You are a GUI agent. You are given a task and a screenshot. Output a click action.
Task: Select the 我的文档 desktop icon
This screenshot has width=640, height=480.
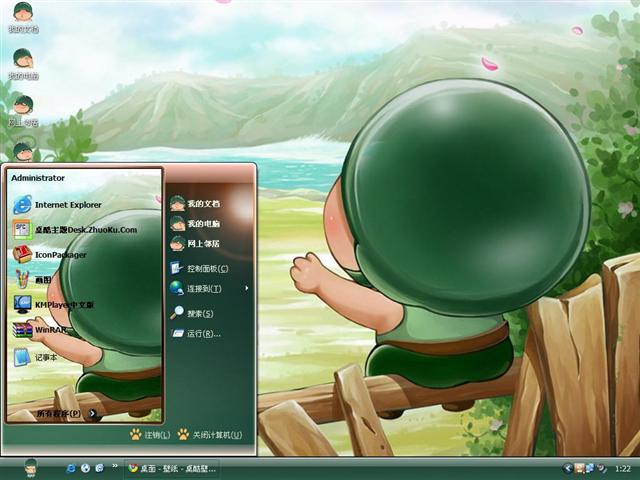pyautogui.click(x=23, y=18)
